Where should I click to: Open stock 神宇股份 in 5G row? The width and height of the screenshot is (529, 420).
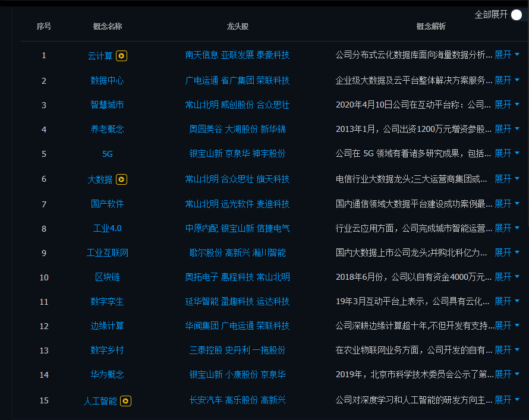click(x=269, y=154)
